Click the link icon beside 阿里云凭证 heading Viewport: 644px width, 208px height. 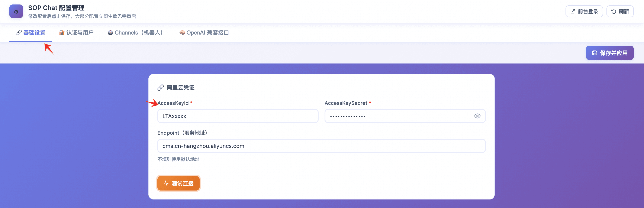click(161, 88)
